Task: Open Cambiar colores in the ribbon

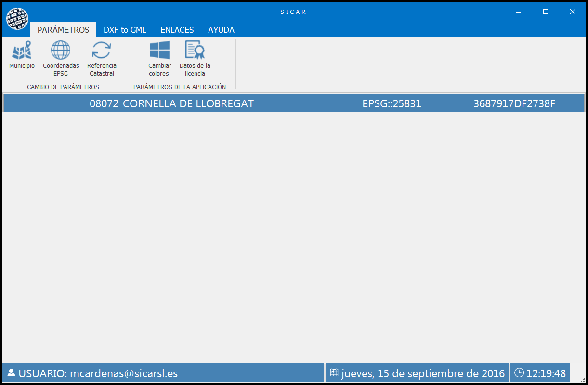Action: click(159, 51)
